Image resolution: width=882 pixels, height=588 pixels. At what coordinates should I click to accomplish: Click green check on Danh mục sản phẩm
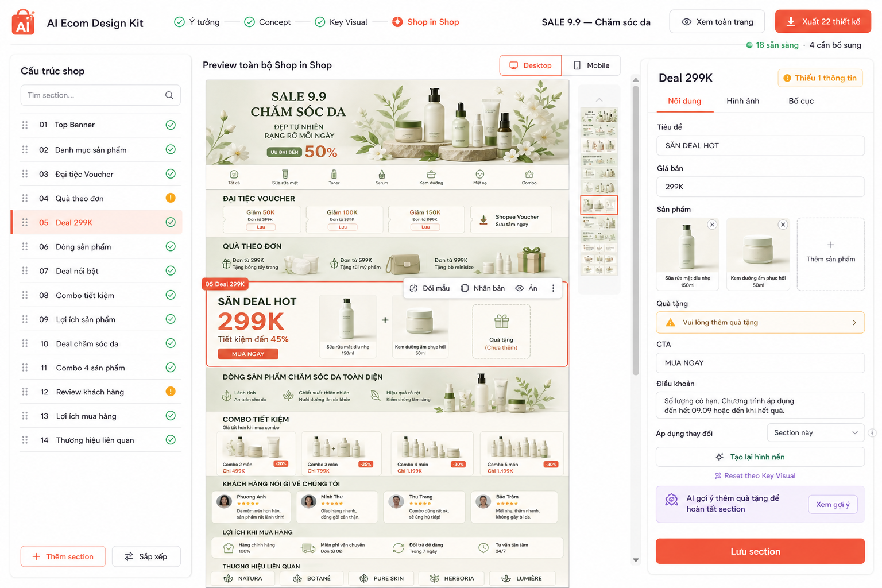pos(171,149)
